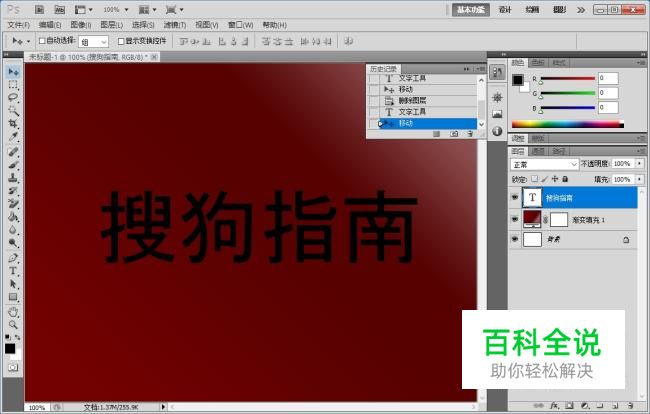Viewport: 650px width, 414px height.
Task: Toggle lock transparent pixels box
Action: (x=534, y=179)
